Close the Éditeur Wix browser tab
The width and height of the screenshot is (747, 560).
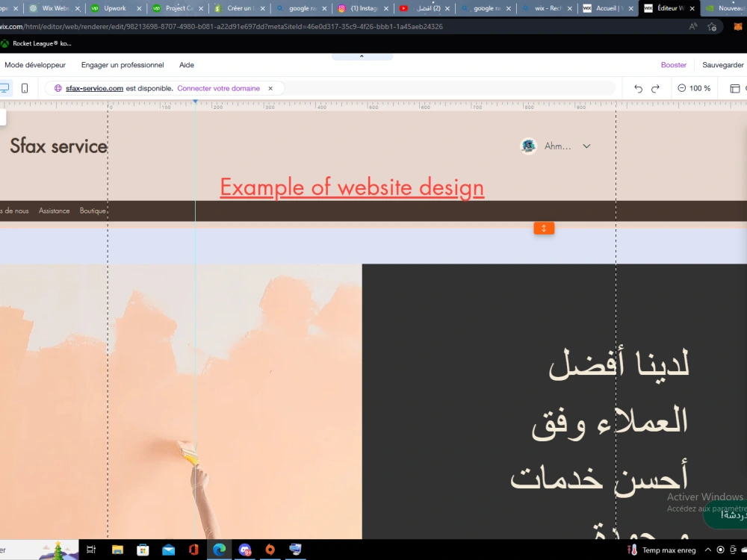(692, 8)
